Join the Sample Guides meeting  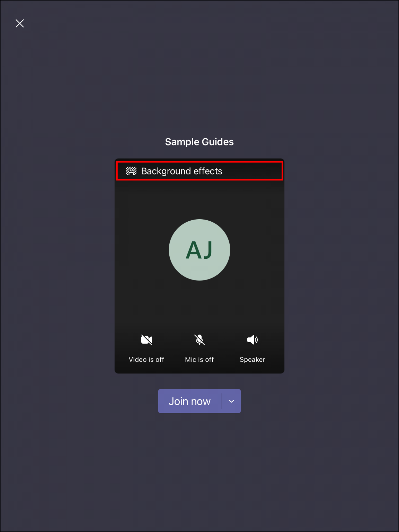[189, 401]
